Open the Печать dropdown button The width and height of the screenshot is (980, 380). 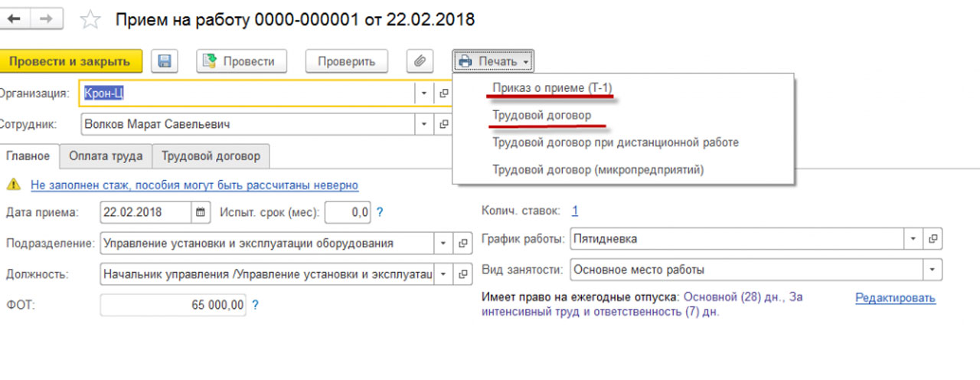click(494, 61)
